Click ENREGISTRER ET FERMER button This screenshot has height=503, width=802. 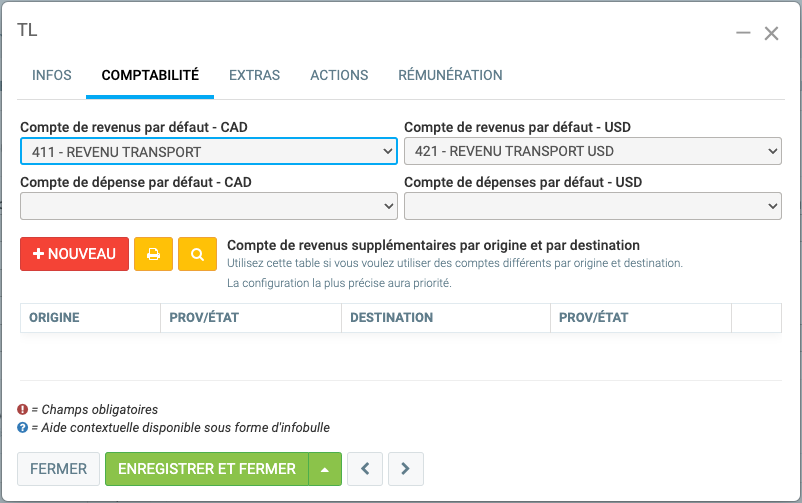pos(207,468)
